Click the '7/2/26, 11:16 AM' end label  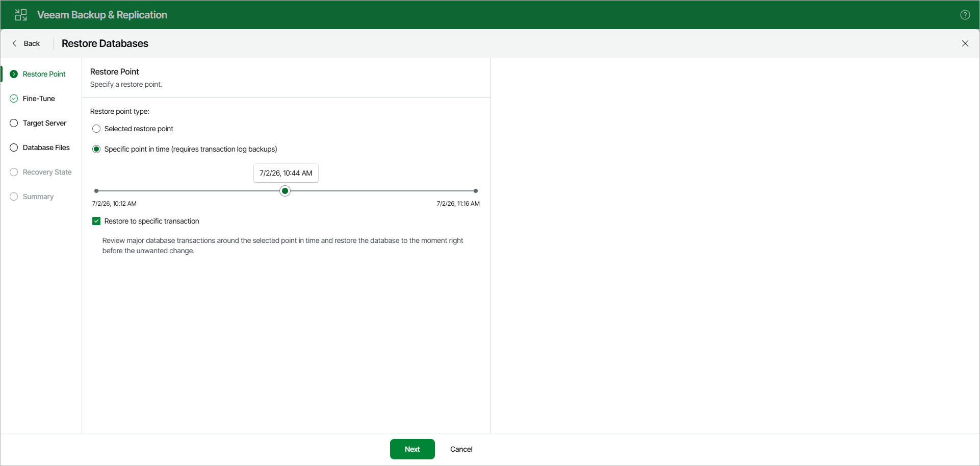[x=458, y=204]
